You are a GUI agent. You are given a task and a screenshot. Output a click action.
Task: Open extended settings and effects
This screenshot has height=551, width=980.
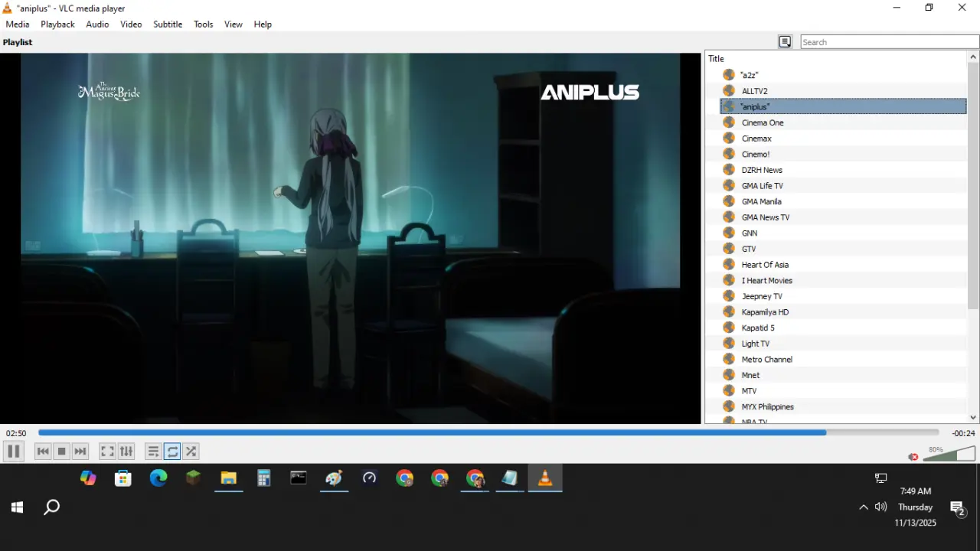pyautogui.click(x=126, y=452)
